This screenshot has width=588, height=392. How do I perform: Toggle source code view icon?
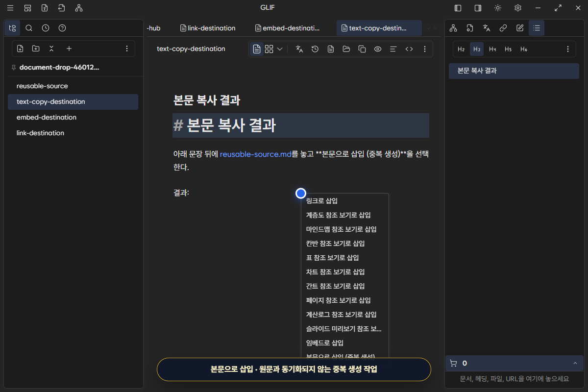(x=409, y=49)
